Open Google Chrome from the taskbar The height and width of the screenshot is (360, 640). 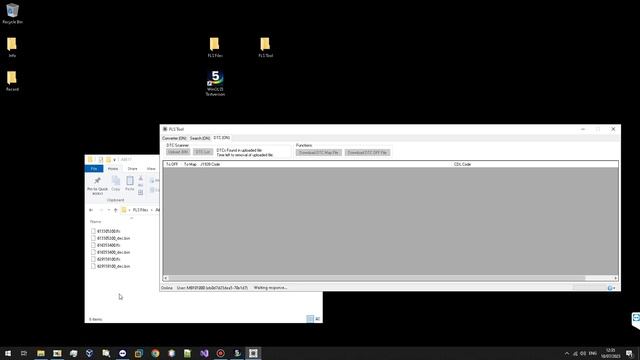tap(155, 353)
